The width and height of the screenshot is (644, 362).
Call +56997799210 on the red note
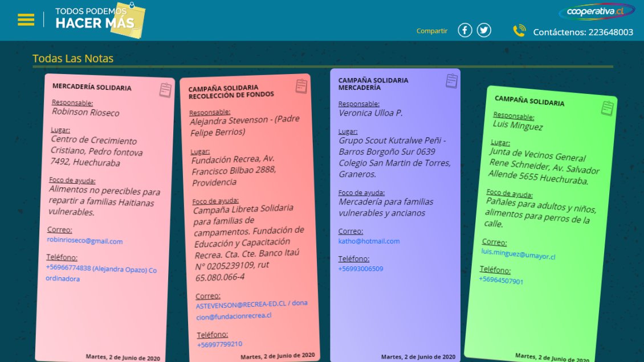(219, 344)
